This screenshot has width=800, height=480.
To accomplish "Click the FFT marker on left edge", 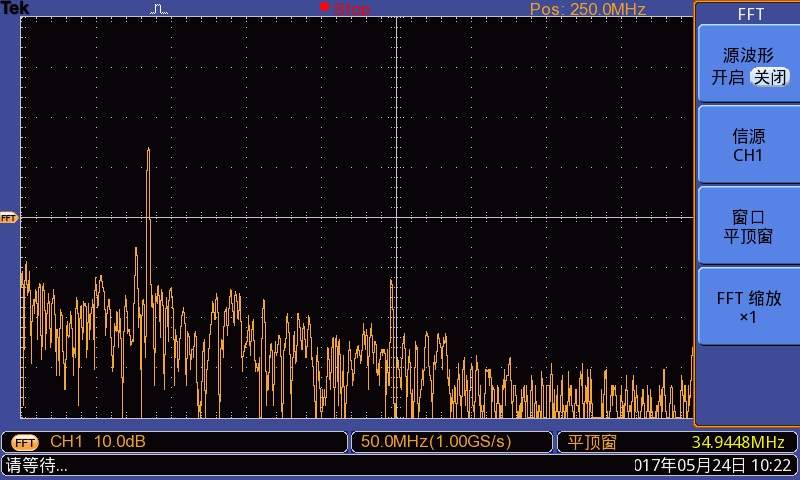I will (x=9, y=218).
